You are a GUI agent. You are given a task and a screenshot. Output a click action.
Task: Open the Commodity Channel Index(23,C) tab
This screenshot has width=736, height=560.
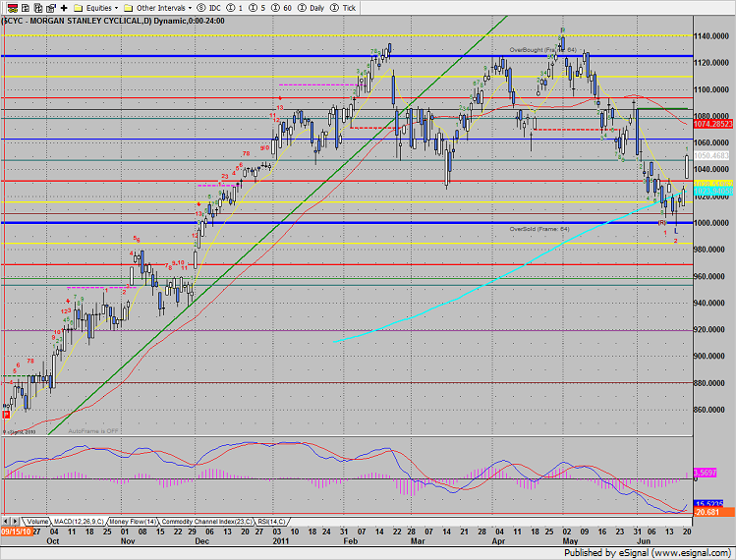(x=206, y=522)
